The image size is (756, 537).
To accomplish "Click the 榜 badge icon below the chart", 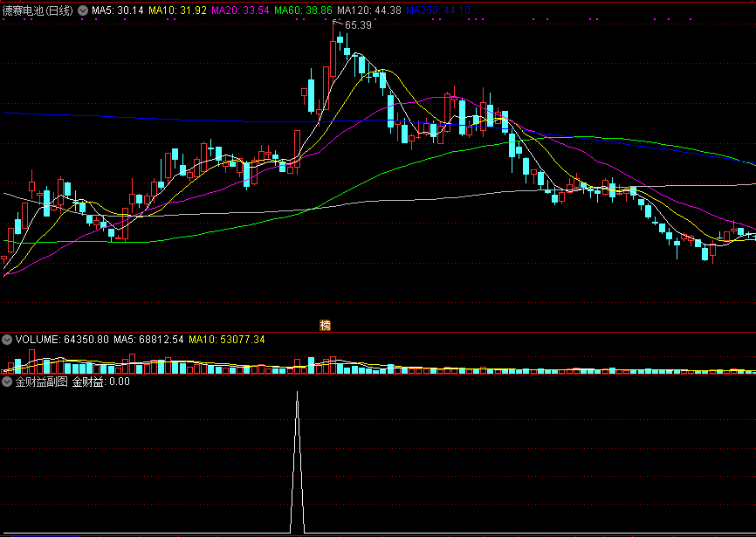I will click(x=326, y=326).
